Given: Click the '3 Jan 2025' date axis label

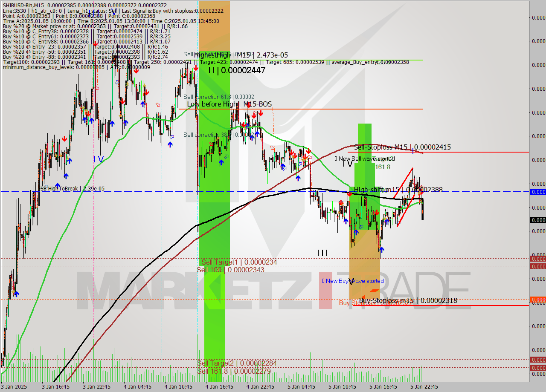Looking at the screenshot, I should tap(14, 387).
